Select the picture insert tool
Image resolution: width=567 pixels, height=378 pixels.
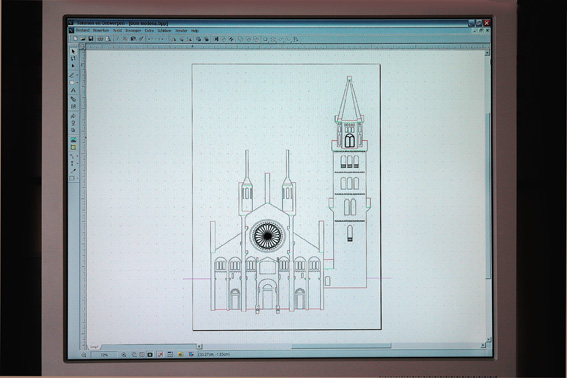[73, 140]
